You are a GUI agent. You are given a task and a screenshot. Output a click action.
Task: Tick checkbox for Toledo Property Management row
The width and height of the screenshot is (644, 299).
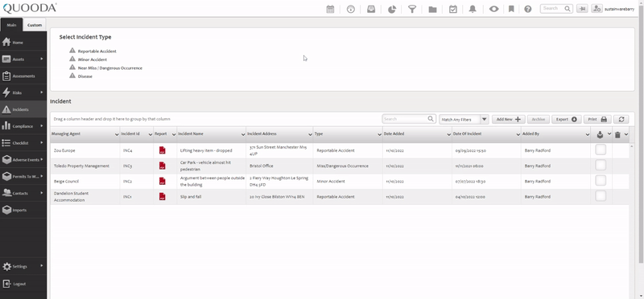click(x=601, y=166)
